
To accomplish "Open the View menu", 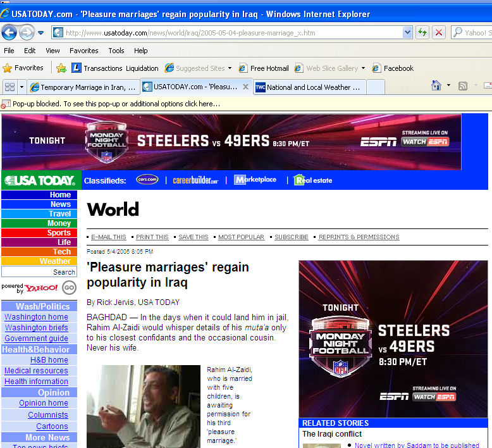I will (52, 51).
